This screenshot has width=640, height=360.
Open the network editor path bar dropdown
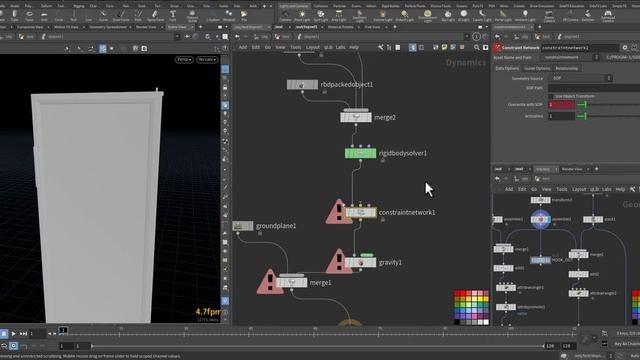[467, 36]
